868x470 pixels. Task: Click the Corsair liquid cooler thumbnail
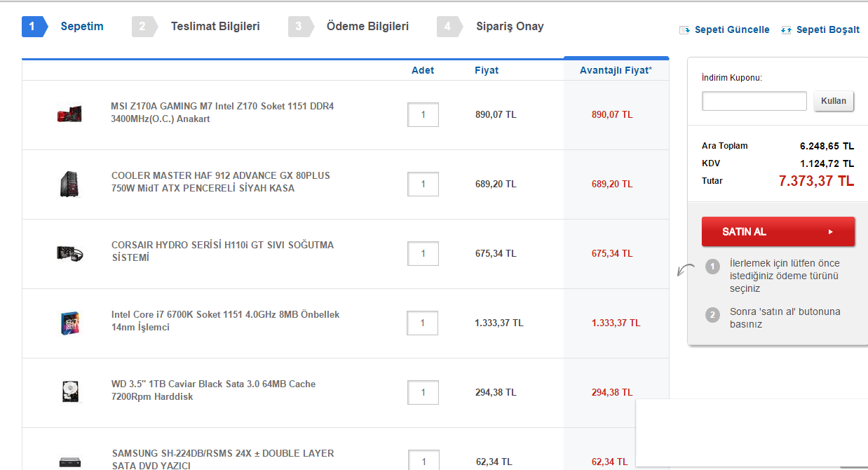[x=70, y=253]
